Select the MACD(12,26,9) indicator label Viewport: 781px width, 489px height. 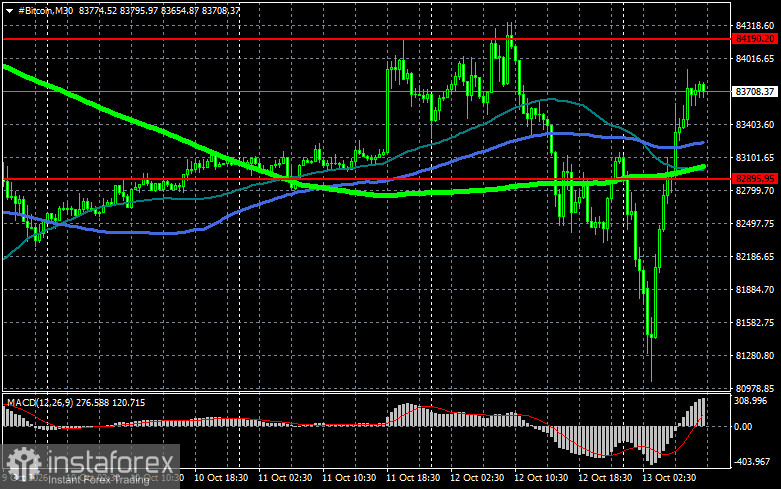pyautogui.click(x=42, y=403)
